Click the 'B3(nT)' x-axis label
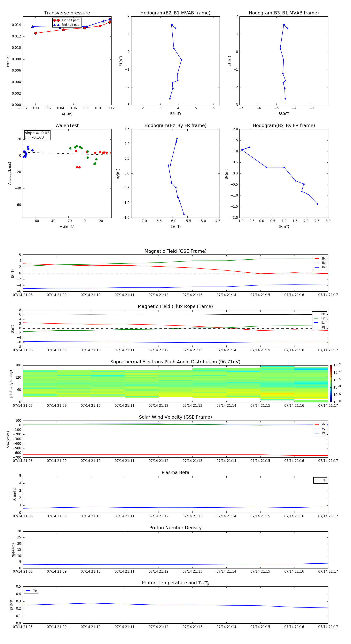 [x=284, y=114]
